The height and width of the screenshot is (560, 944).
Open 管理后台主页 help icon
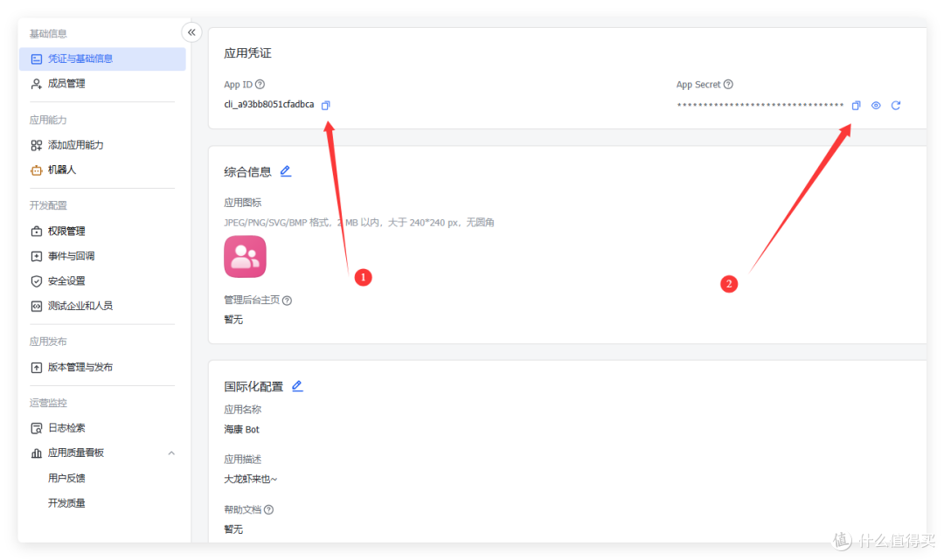(x=288, y=301)
